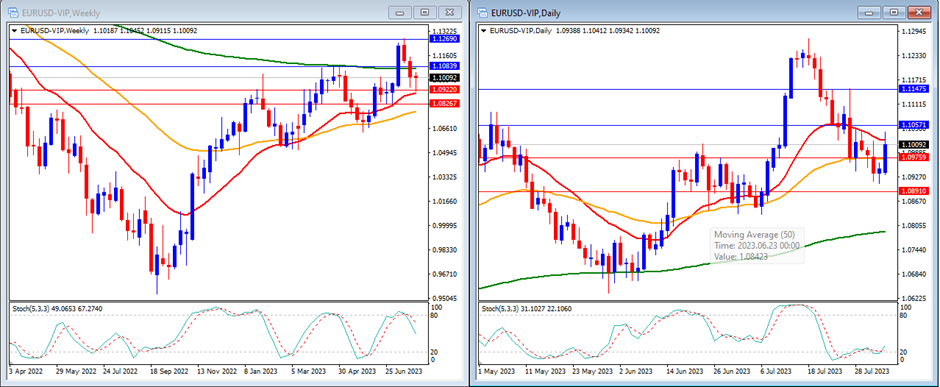The width and height of the screenshot is (940, 387).
Task: Select the blue 1.10571 price label
Action: pos(914,125)
